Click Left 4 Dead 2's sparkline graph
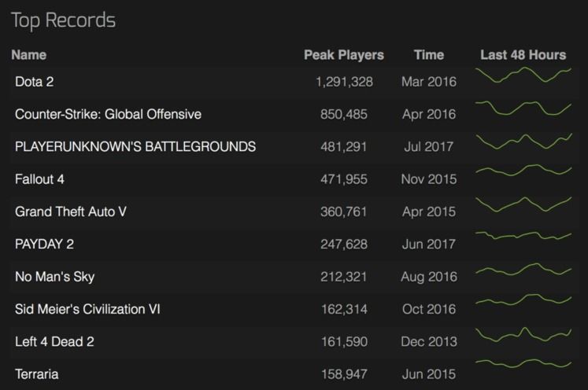Screen dimensions: 588x390 click(x=523, y=334)
